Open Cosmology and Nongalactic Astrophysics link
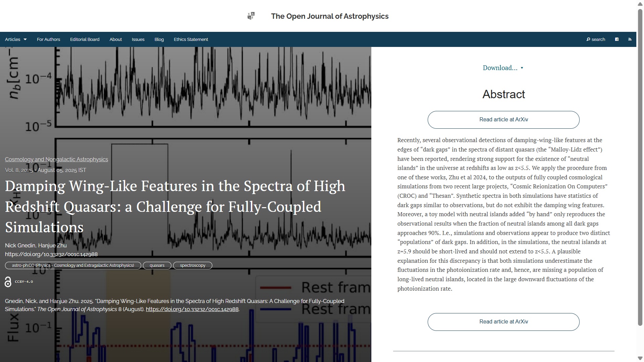644x362 pixels. [56, 160]
